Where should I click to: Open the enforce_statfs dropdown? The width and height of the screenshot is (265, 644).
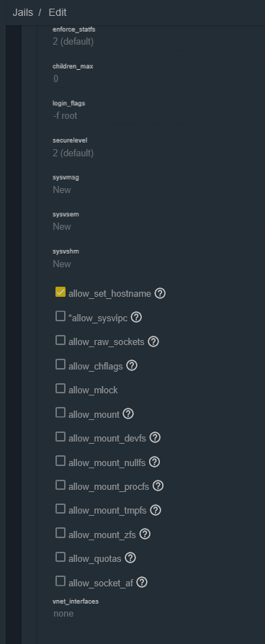tap(158, 42)
